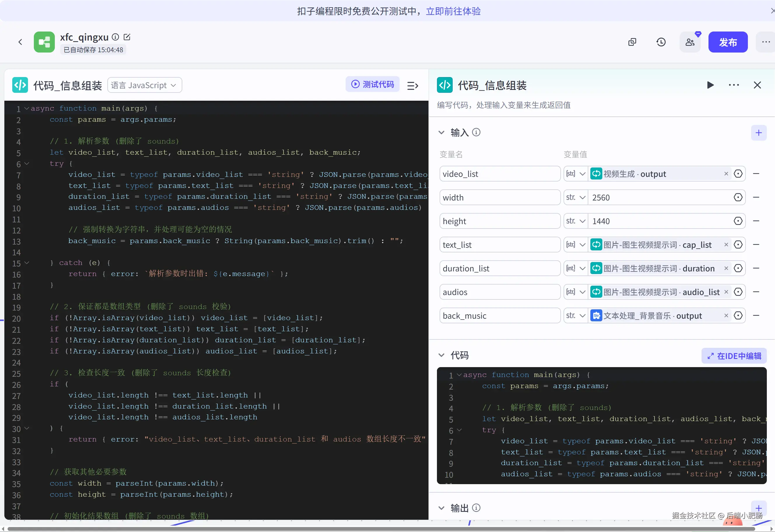Add a new input variable with plus
The height and width of the screenshot is (532, 775).
click(759, 133)
